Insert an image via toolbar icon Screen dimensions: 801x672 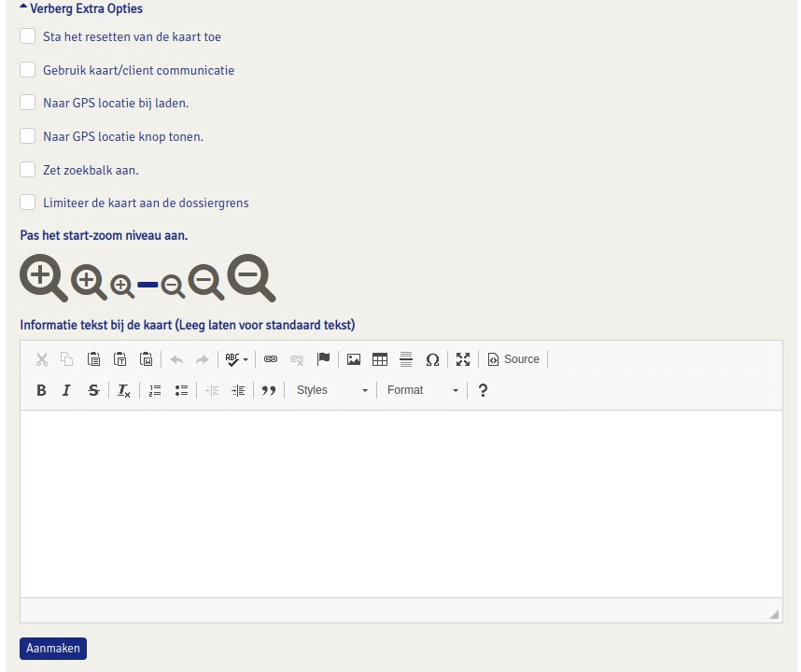point(354,359)
